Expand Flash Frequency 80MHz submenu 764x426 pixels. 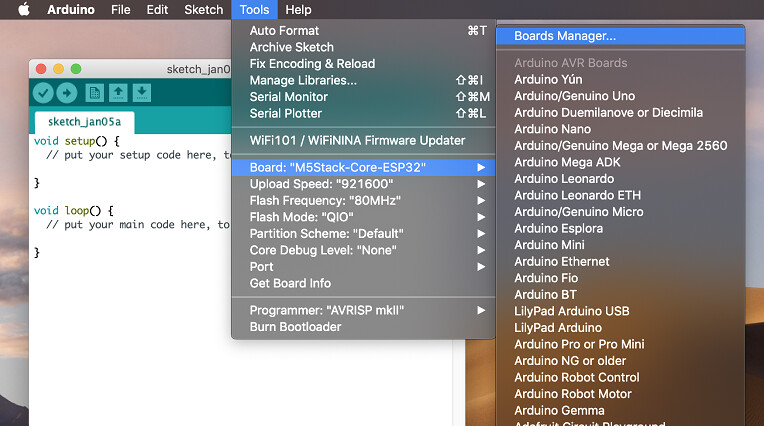tap(363, 201)
